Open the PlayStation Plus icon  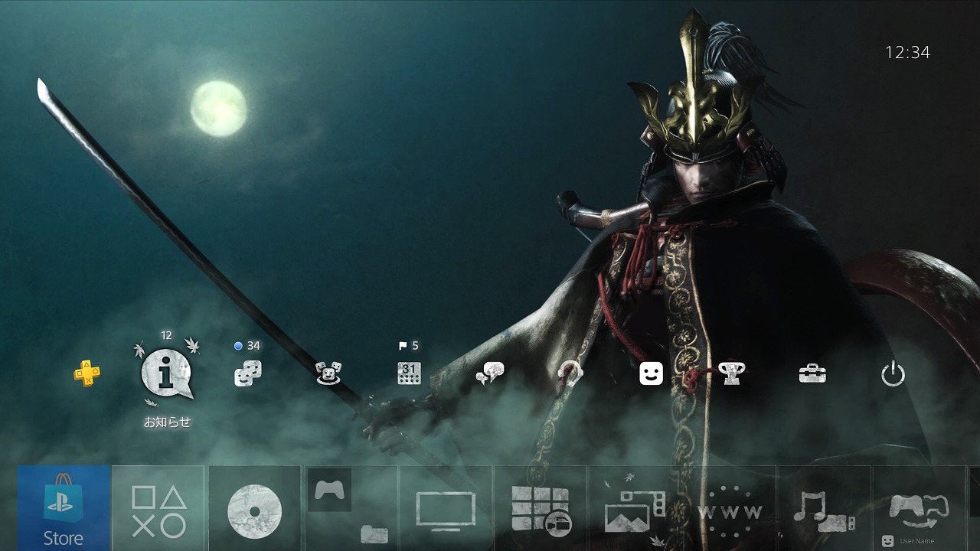tap(87, 373)
